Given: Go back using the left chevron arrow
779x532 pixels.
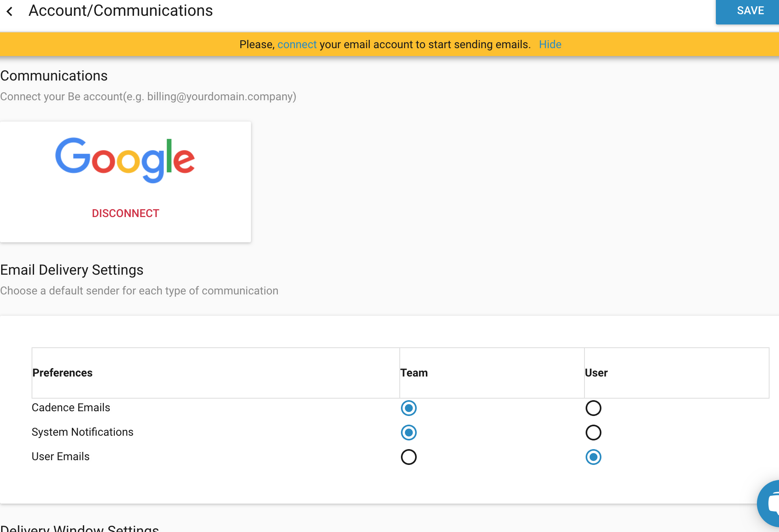Looking at the screenshot, I should click(x=10, y=11).
